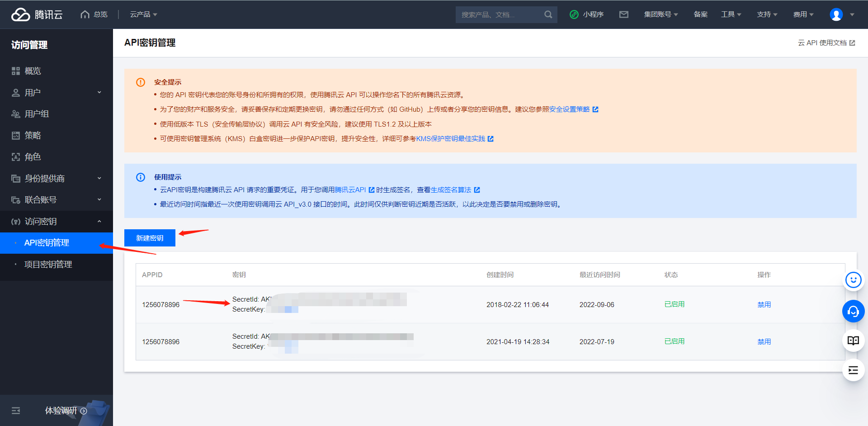868x426 pixels.
Task: Open 策略 from the sidebar
Action: coord(33,135)
